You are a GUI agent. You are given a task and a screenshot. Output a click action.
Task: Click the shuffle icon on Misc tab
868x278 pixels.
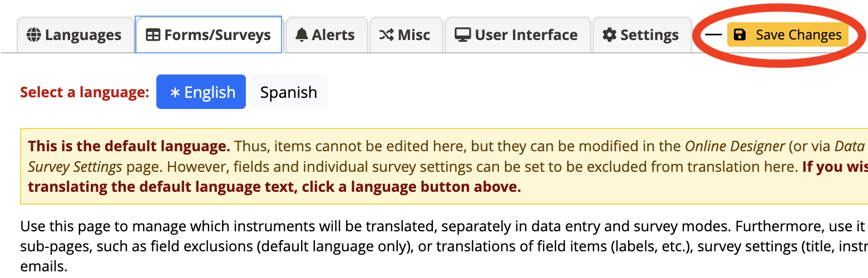(x=387, y=35)
